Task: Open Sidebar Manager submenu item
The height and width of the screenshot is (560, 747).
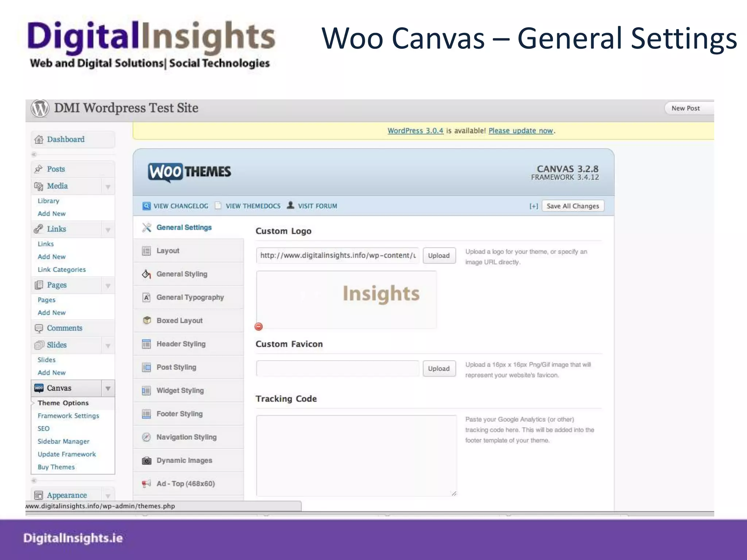Action: pos(63,442)
